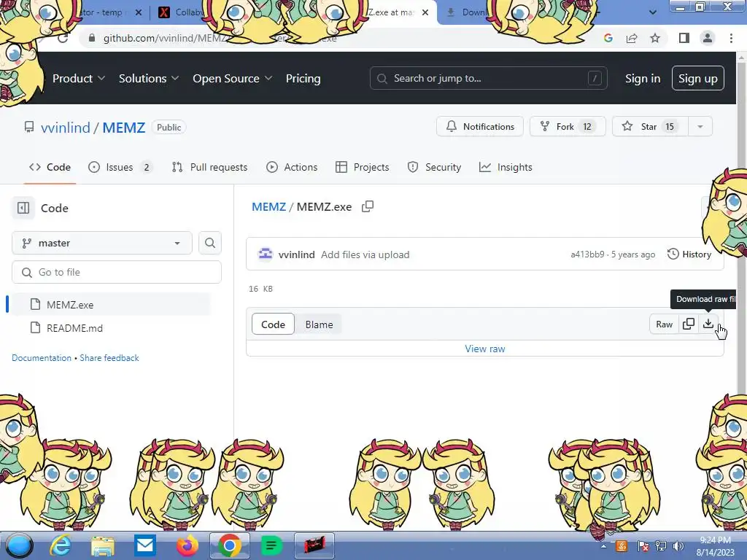The image size is (747, 560).
Task: Expand the Star lists dropdown arrow
Action: [x=700, y=127]
